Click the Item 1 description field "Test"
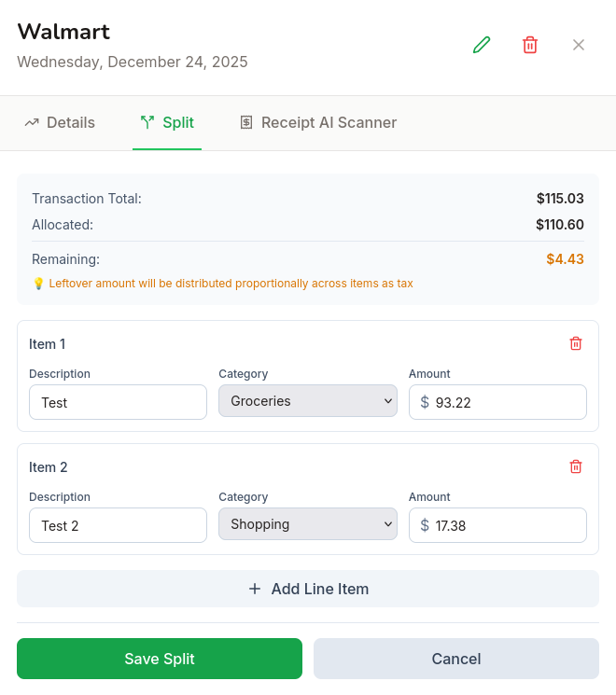The width and height of the screenshot is (616, 695). coord(118,402)
